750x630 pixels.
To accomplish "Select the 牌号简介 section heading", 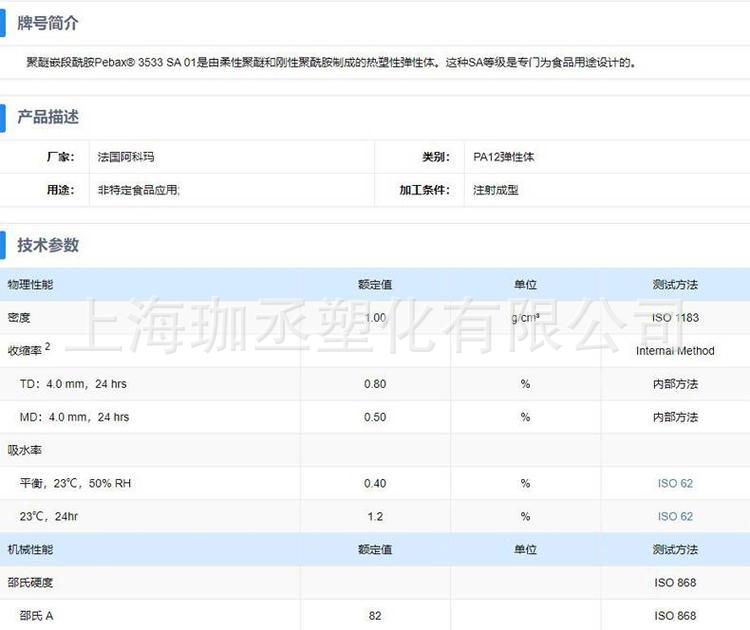I will click(48, 22).
